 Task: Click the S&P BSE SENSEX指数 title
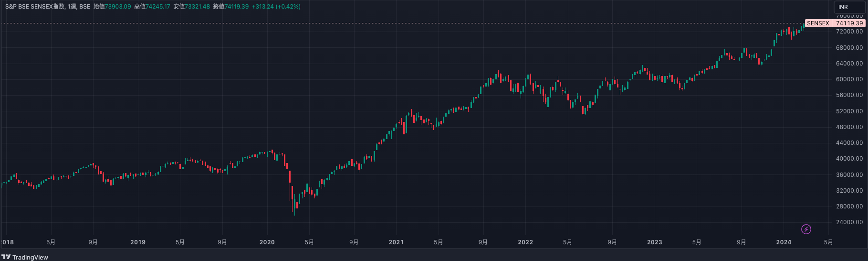[x=35, y=7]
